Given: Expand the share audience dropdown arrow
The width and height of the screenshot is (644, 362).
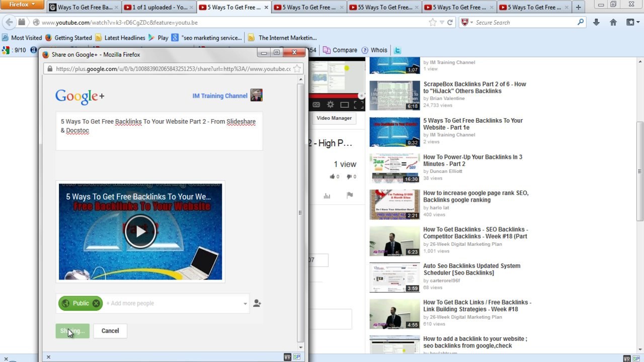Looking at the screenshot, I should point(245,304).
